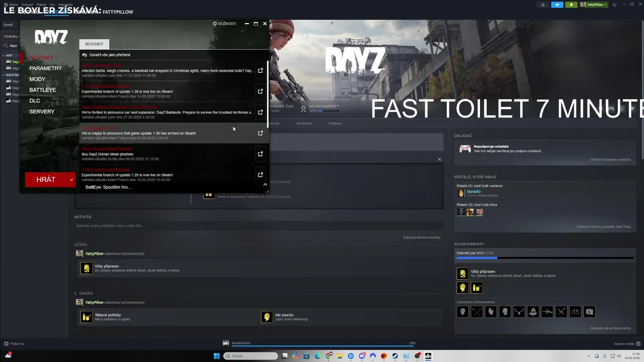Click the Steam notification bell icon
Viewport: 644px width, 362px height.
[571, 5]
